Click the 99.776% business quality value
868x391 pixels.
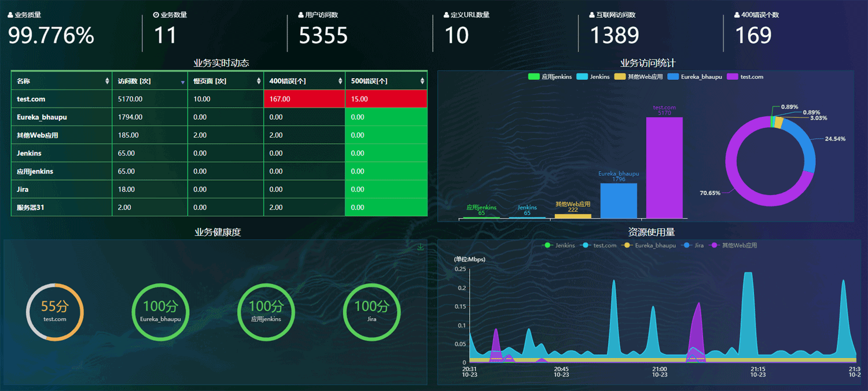coord(51,36)
